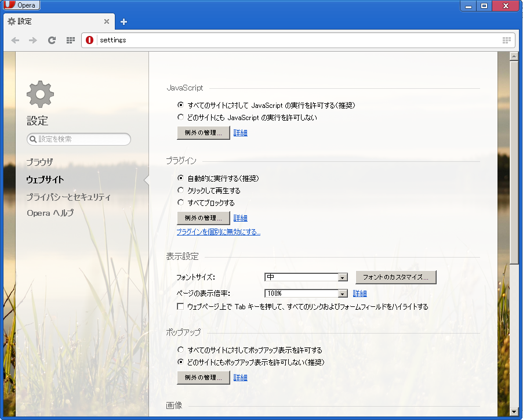Open プライバシーとセキュリティ section
Image resolution: width=523 pixels, height=420 pixels.
pyautogui.click(x=68, y=197)
